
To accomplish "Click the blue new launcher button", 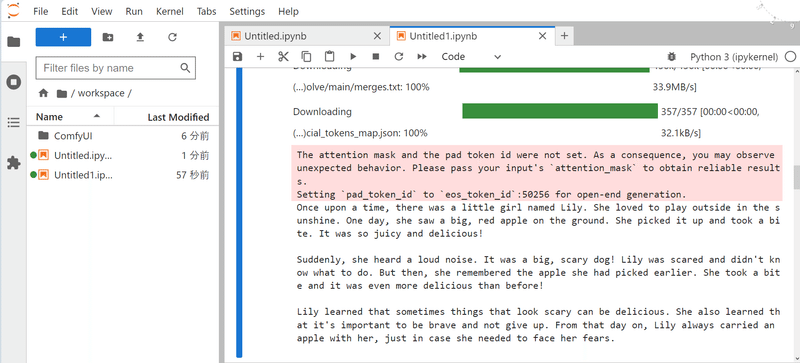I will click(63, 37).
